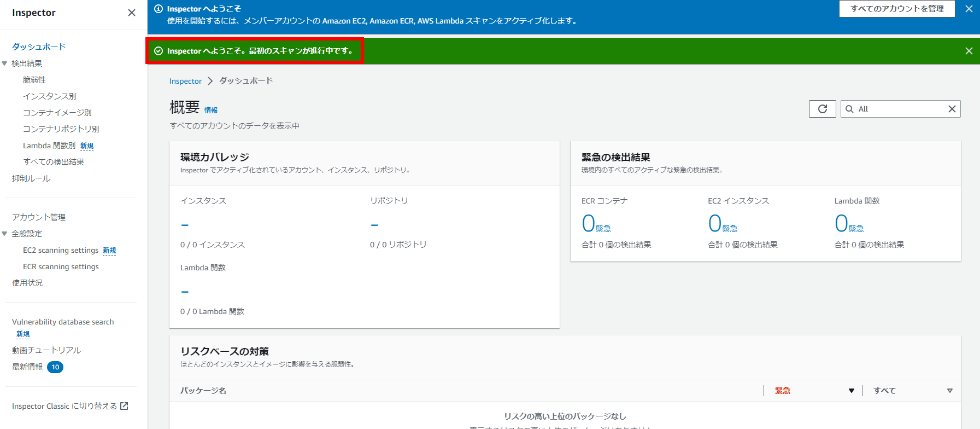
Task: Open コンテナイメージ別 findings
Action: pos(57,113)
